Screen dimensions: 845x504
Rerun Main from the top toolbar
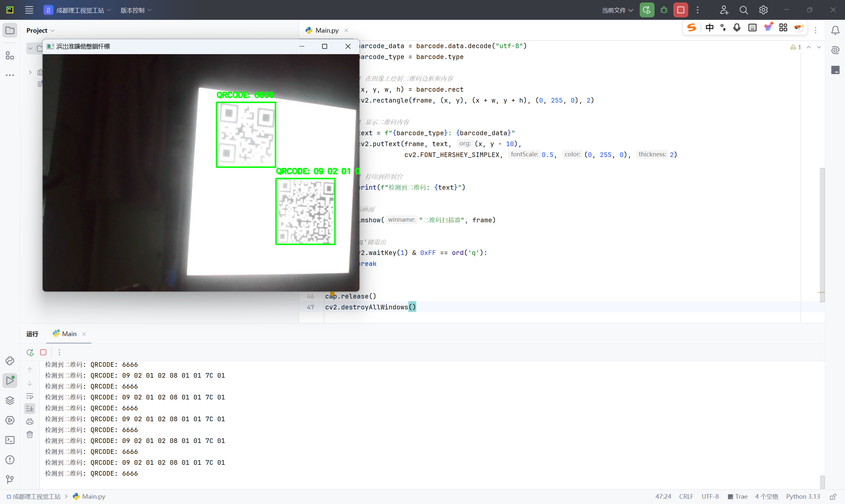click(647, 10)
